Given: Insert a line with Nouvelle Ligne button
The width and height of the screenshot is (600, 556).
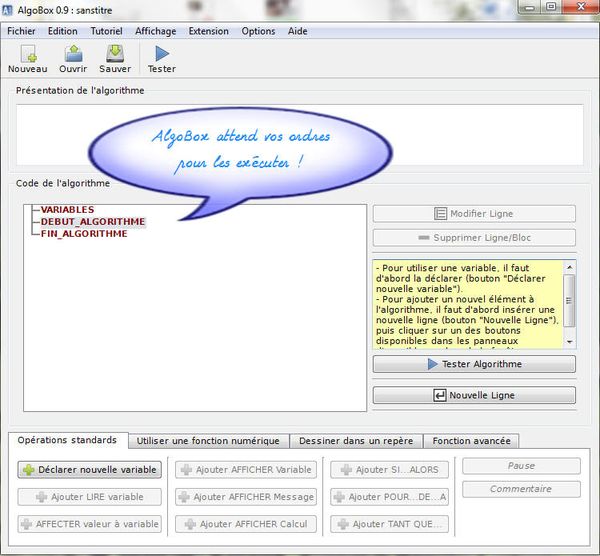Looking at the screenshot, I should [x=474, y=395].
